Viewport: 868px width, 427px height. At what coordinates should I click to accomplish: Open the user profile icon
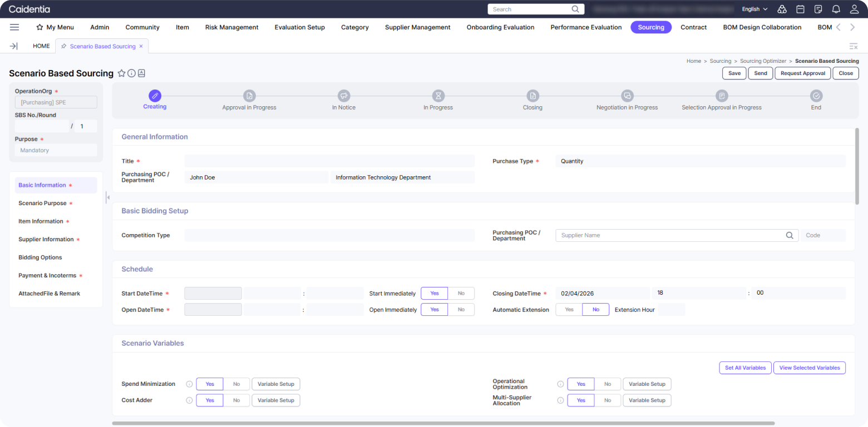(x=854, y=9)
